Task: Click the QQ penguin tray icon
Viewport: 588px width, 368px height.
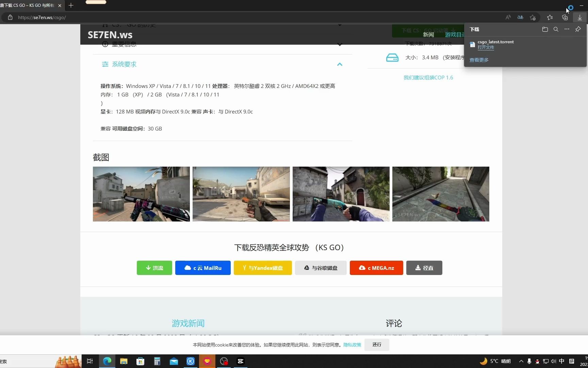Action: (x=537, y=361)
